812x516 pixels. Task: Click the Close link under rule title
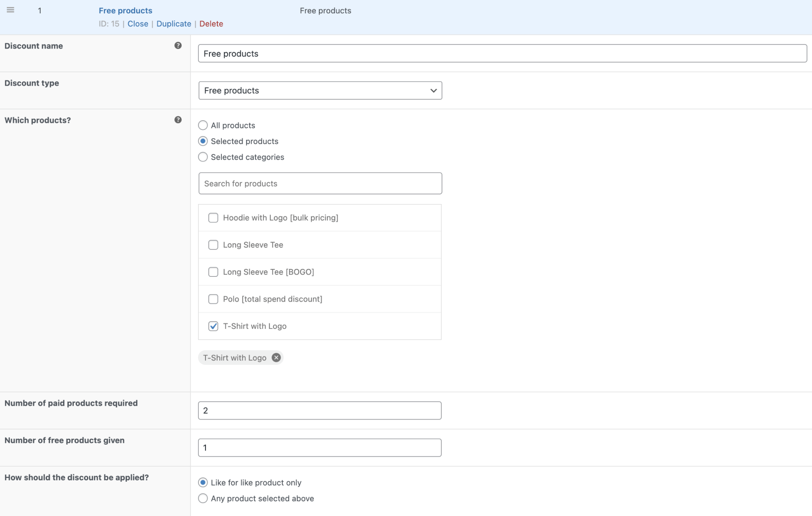coord(138,24)
